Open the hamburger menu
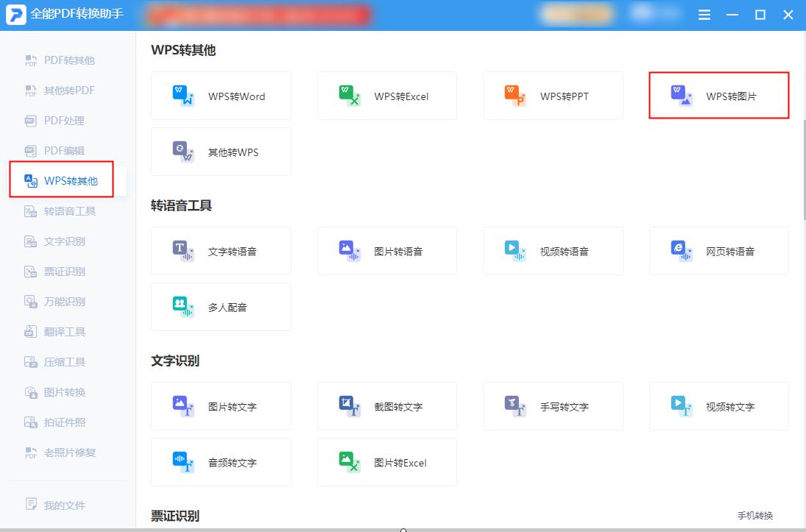 point(704,14)
